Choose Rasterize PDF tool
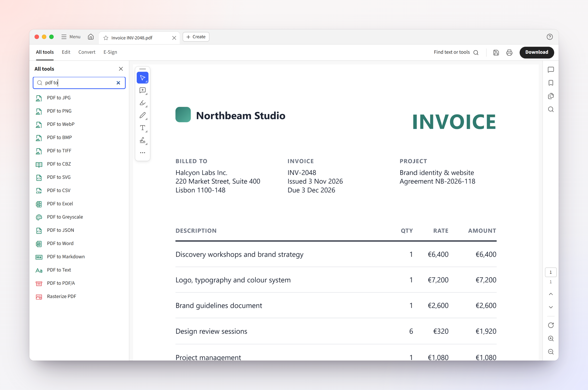Viewport: 588px width, 390px height. coord(79,297)
